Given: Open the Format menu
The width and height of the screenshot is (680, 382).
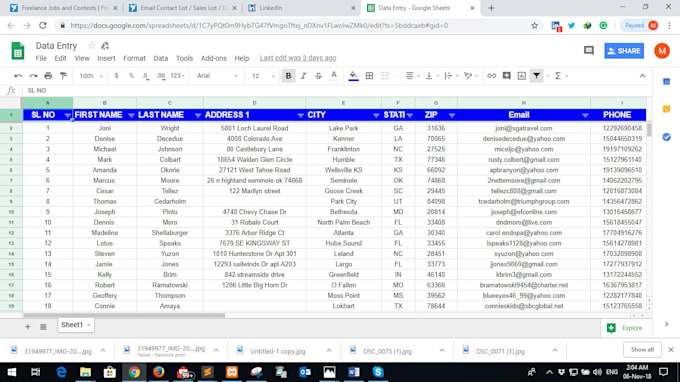Looking at the screenshot, I should point(134,58).
